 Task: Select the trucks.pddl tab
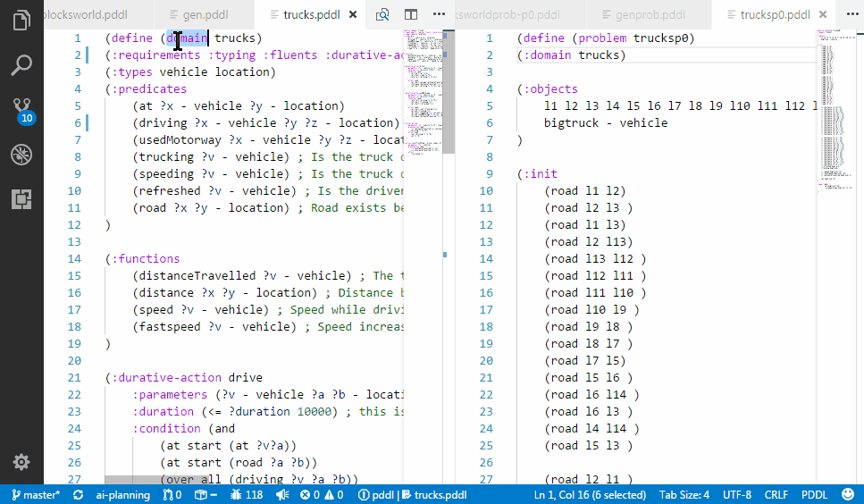[311, 15]
